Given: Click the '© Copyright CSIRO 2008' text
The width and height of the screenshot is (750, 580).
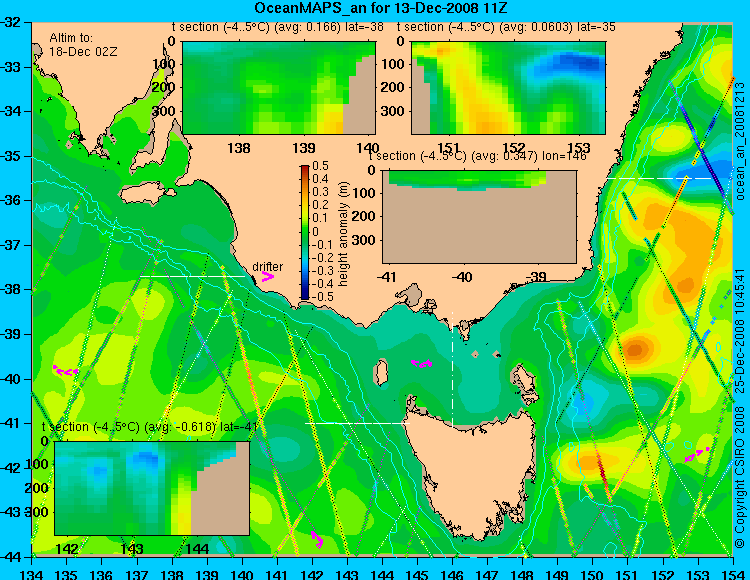Looking at the screenshot, I should 740,475.
